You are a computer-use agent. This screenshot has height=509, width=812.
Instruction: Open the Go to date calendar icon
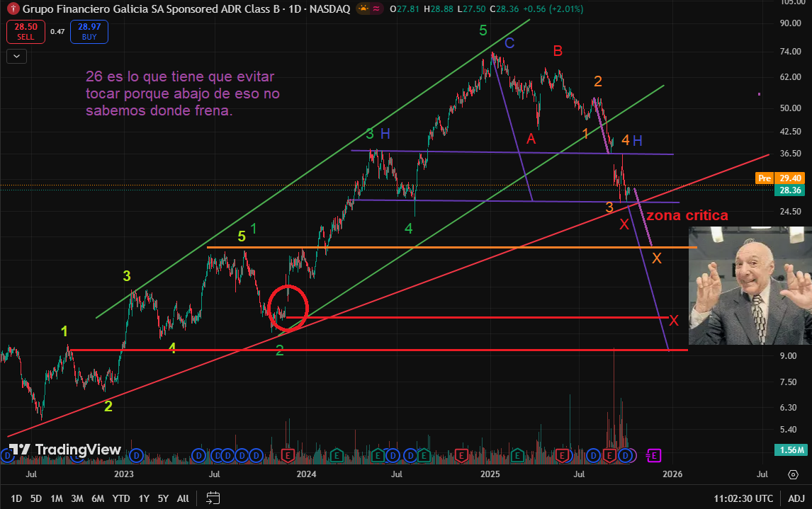click(213, 498)
